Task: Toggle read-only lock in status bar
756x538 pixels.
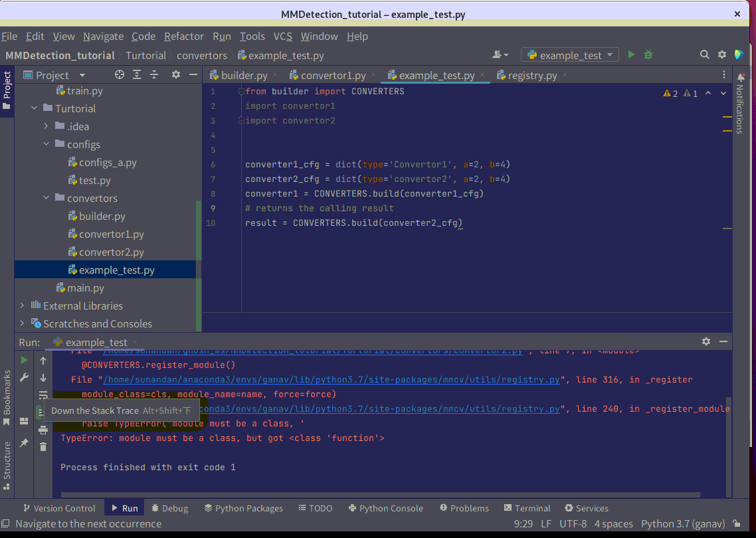Action: click(x=737, y=523)
